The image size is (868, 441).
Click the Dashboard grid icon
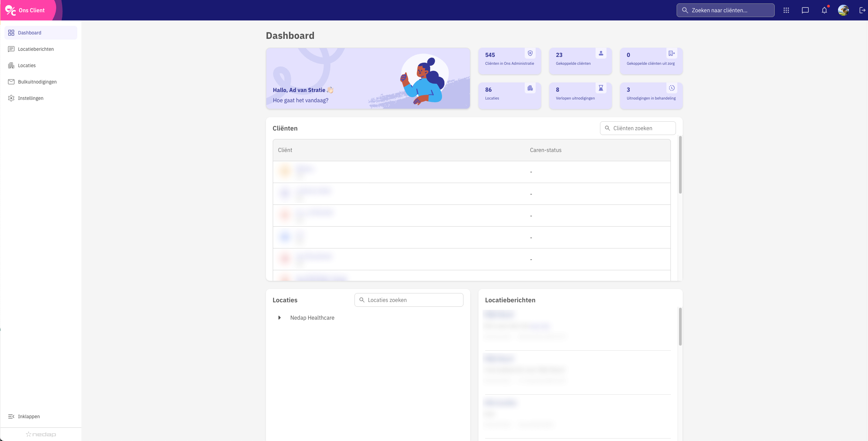tap(11, 33)
